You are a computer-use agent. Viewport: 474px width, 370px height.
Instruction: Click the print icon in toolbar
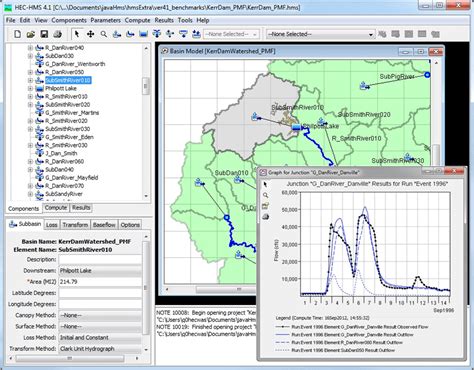point(58,34)
